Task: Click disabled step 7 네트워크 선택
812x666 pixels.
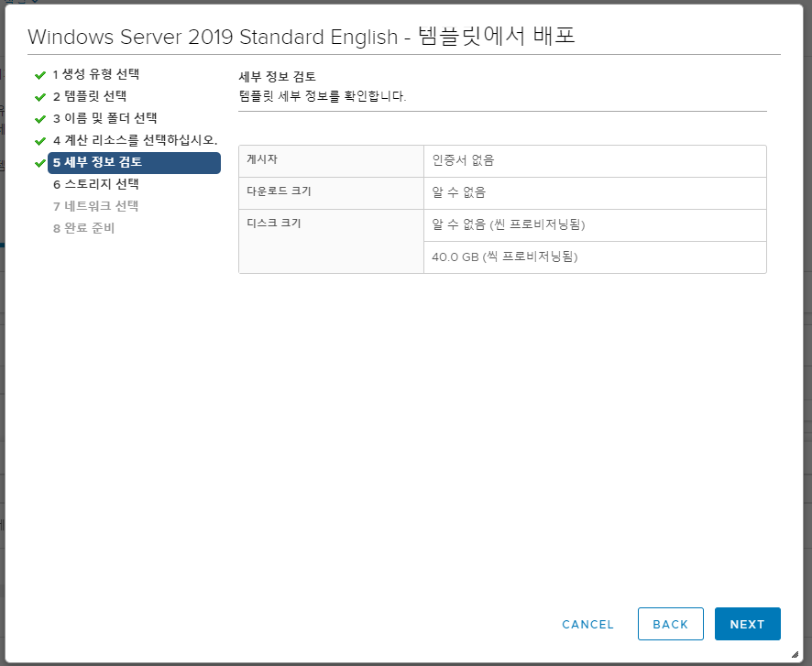Action: click(96, 206)
